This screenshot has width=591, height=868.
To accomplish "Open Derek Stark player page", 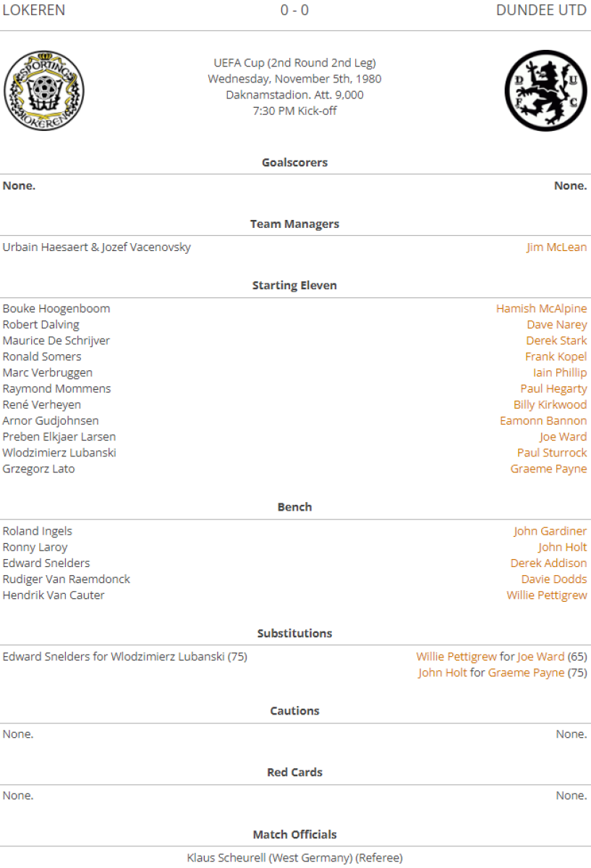I will pyautogui.click(x=556, y=341).
